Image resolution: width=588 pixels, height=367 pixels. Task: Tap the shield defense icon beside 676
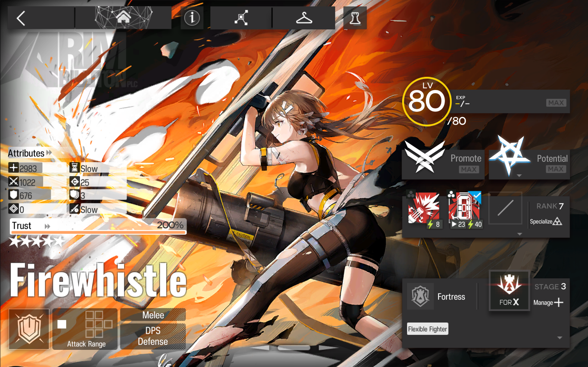(x=13, y=195)
